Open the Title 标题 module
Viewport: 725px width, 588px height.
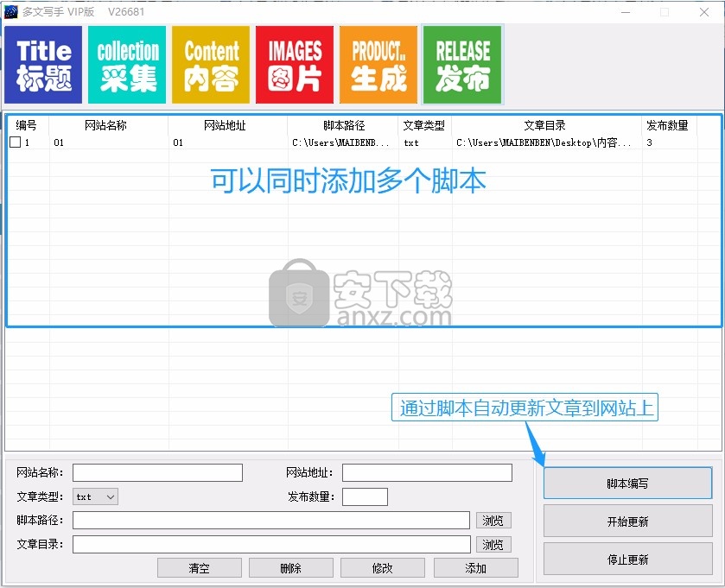point(43,65)
